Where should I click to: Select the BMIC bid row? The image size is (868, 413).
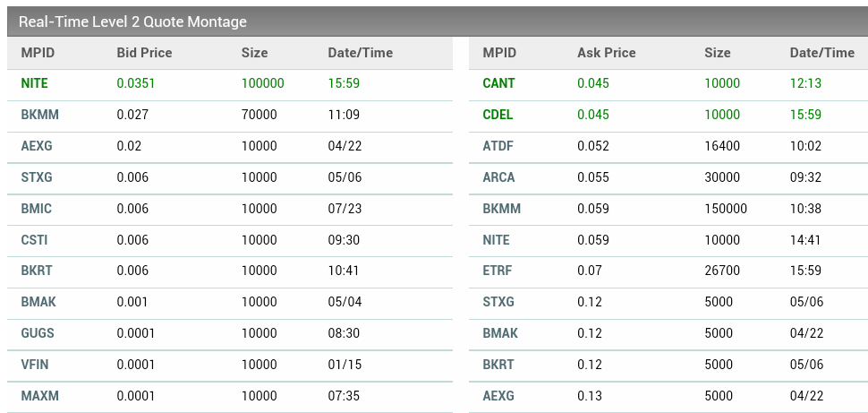[37, 209]
